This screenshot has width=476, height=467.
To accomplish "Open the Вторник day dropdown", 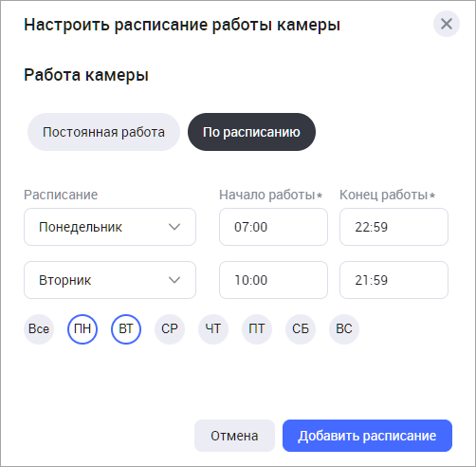I will [x=110, y=280].
